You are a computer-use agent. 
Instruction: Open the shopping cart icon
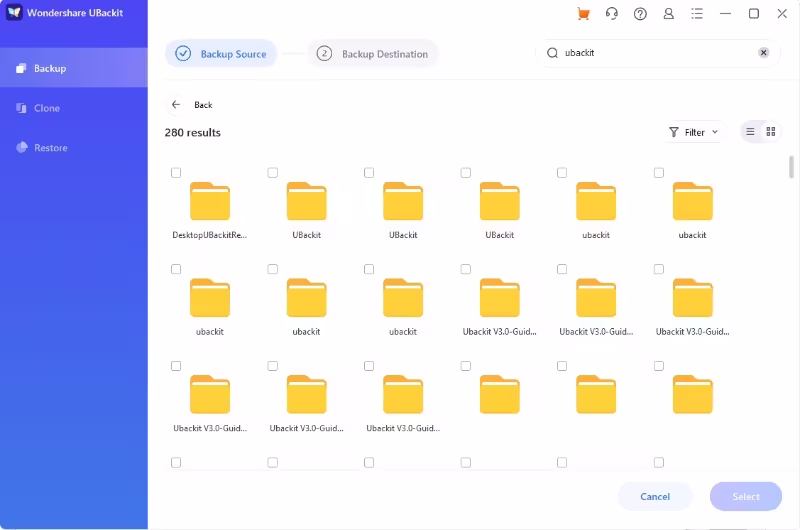583,14
